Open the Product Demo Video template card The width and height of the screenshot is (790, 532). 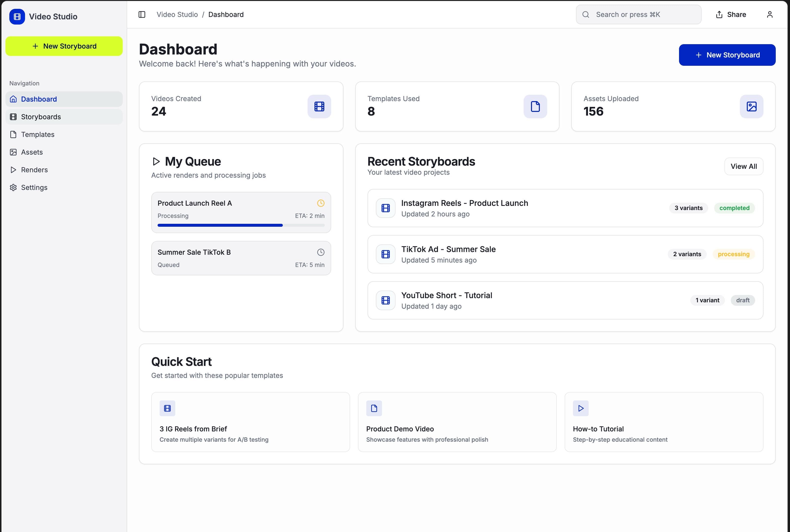[457, 422]
